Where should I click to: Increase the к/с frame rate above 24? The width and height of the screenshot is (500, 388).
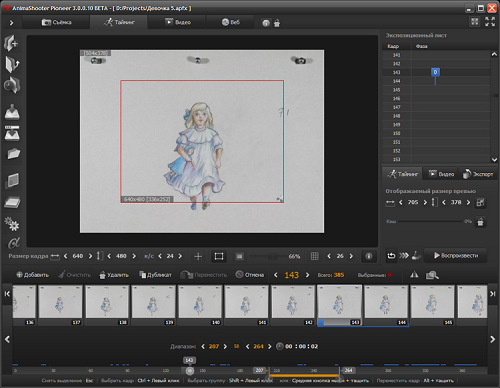180,256
